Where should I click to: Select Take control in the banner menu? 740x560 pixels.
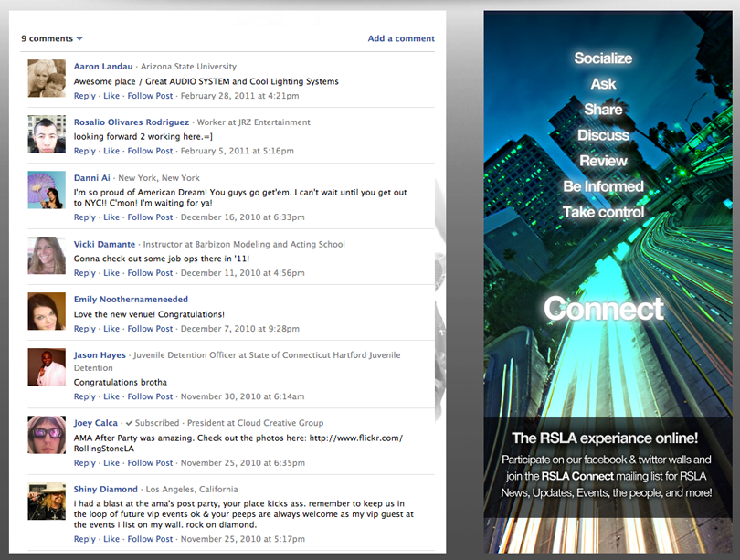click(603, 212)
